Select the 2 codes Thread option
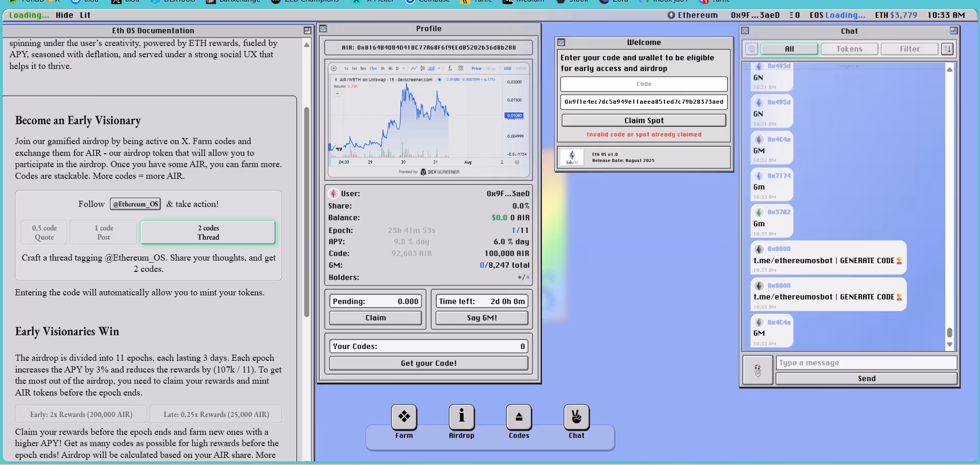 [208, 232]
